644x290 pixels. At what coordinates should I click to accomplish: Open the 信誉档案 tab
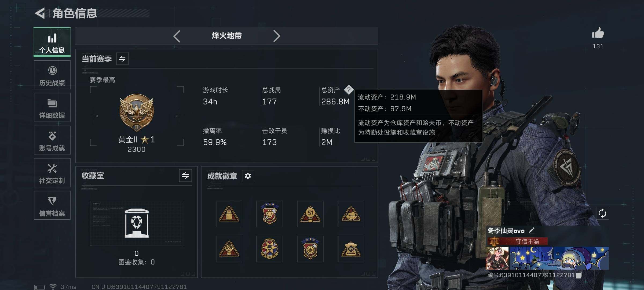tap(52, 205)
